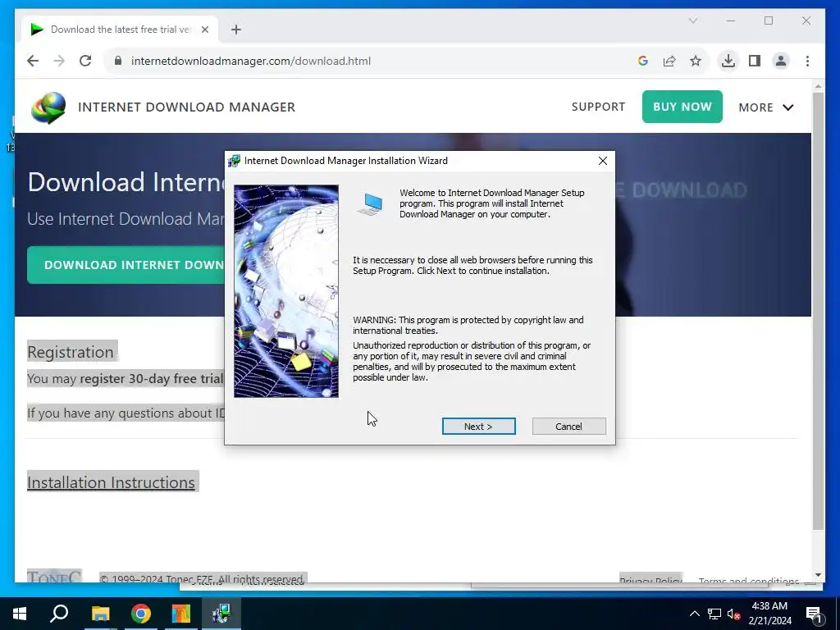Click the globe artwork in the wizard
This screenshot has width=840, height=630.
coord(286,291)
